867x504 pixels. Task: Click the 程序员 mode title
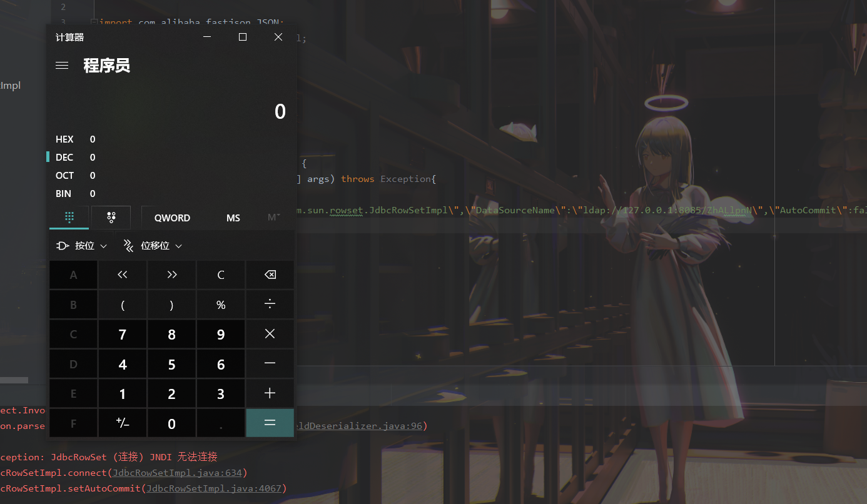coord(107,65)
